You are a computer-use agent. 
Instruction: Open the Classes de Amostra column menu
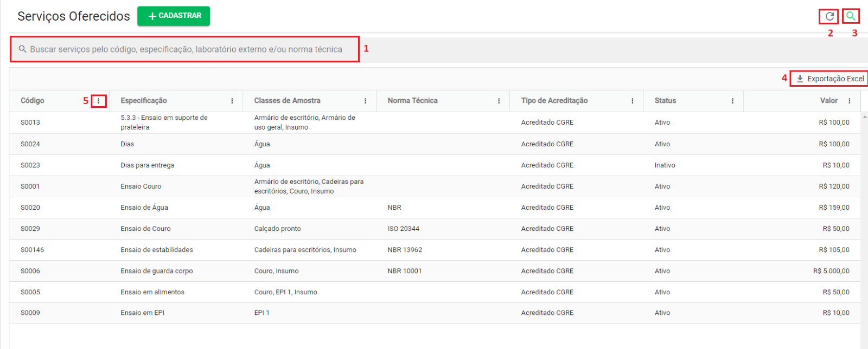coord(366,101)
